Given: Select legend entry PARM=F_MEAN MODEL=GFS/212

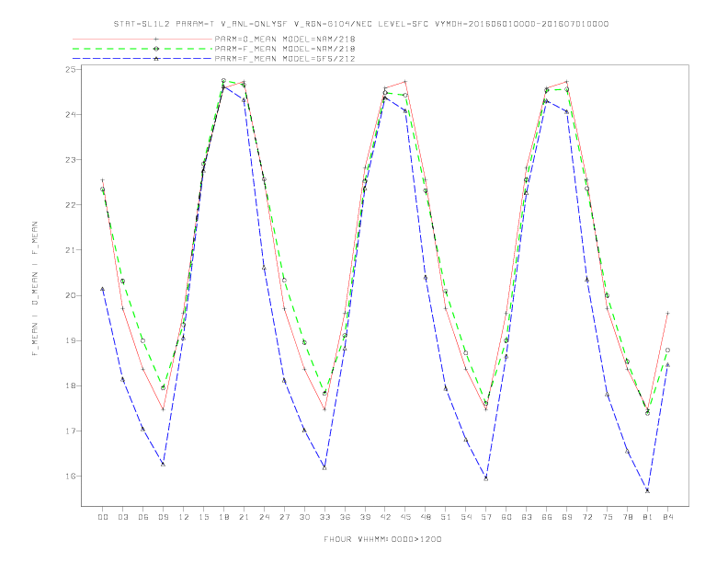Looking at the screenshot, I should pyautogui.click(x=285, y=59).
